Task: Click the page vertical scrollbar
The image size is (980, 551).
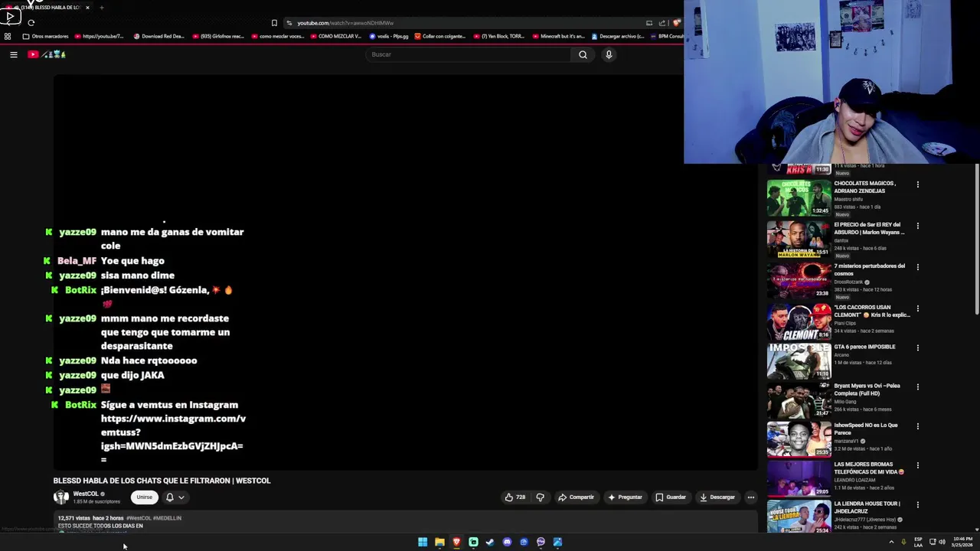Action: pos(976,239)
